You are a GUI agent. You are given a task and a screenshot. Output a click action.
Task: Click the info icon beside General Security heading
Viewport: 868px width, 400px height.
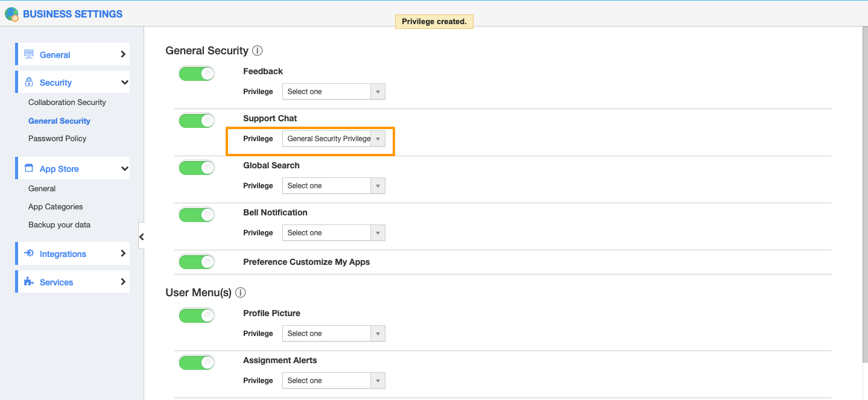pos(258,51)
